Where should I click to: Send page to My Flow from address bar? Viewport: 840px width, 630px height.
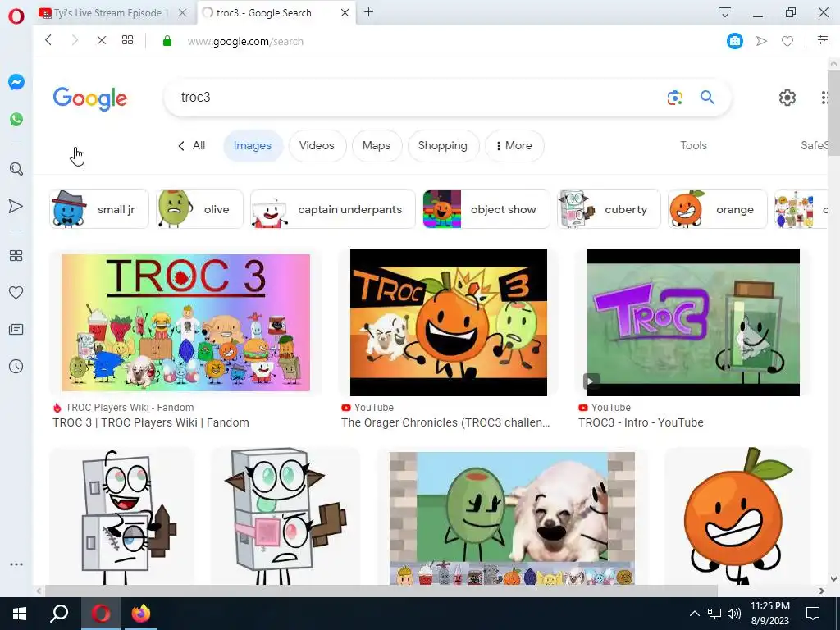click(761, 41)
